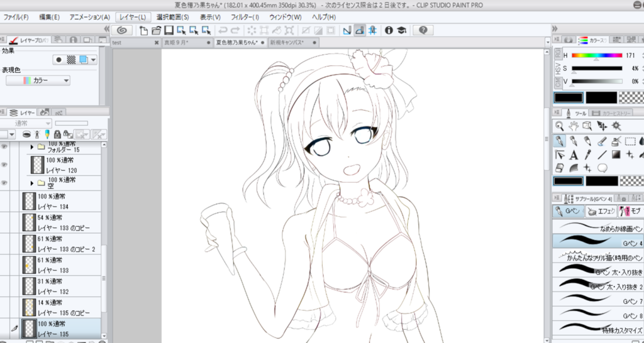Open the レイヤー(L) menu

pos(133,17)
